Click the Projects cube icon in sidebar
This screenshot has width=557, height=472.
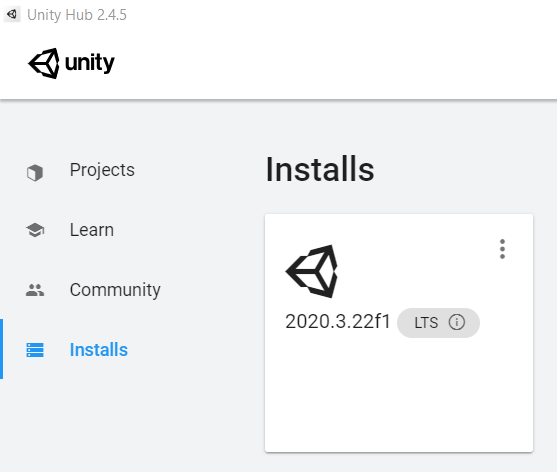point(35,173)
